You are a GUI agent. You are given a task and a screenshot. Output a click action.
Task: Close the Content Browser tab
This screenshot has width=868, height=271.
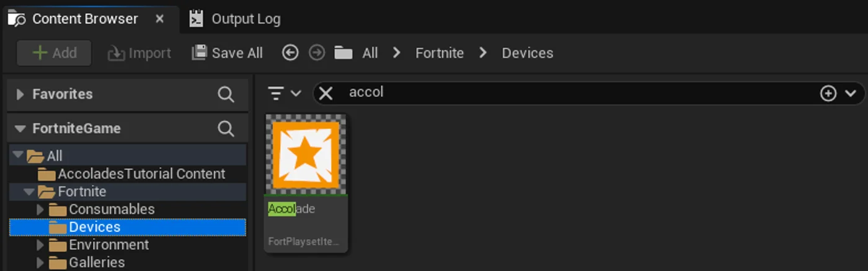pyautogui.click(x=159, y=19)
